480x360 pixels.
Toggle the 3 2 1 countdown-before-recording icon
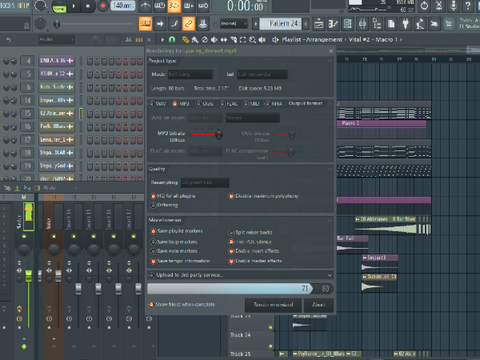(x=174, y=5)
